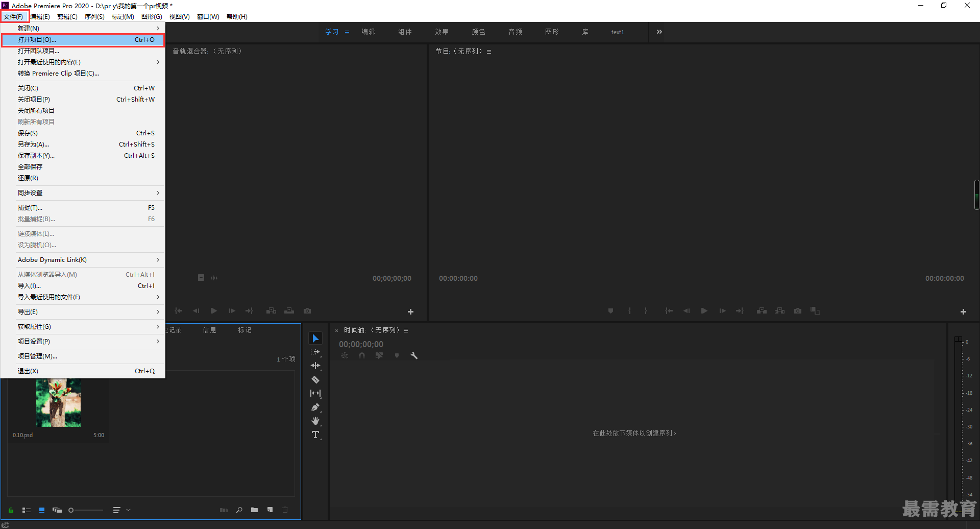
Task: Select the Track Select Forward tool
Action: [x=315, y=352]
